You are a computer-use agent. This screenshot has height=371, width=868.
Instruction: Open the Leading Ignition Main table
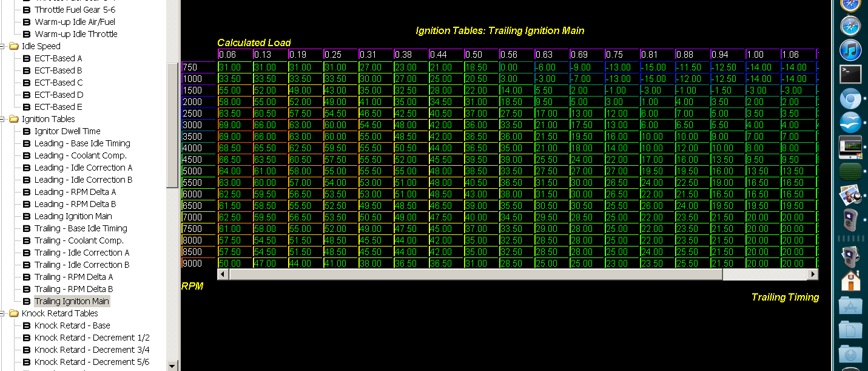[x=73, y=216]
